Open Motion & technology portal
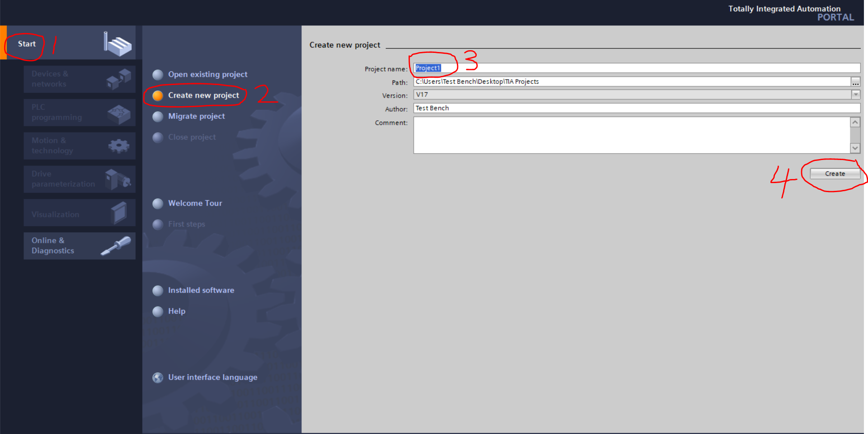The height and width of the screenshot is (434, 868). click(x=80, y=146)
